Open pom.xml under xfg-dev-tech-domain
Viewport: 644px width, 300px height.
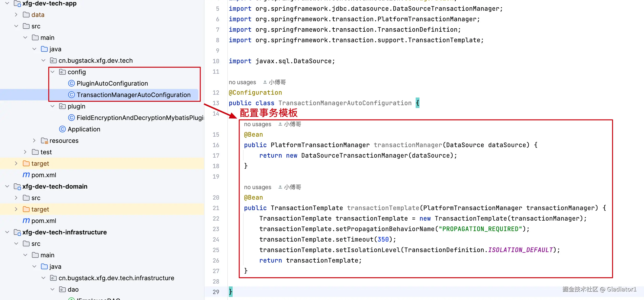[44, 221]
